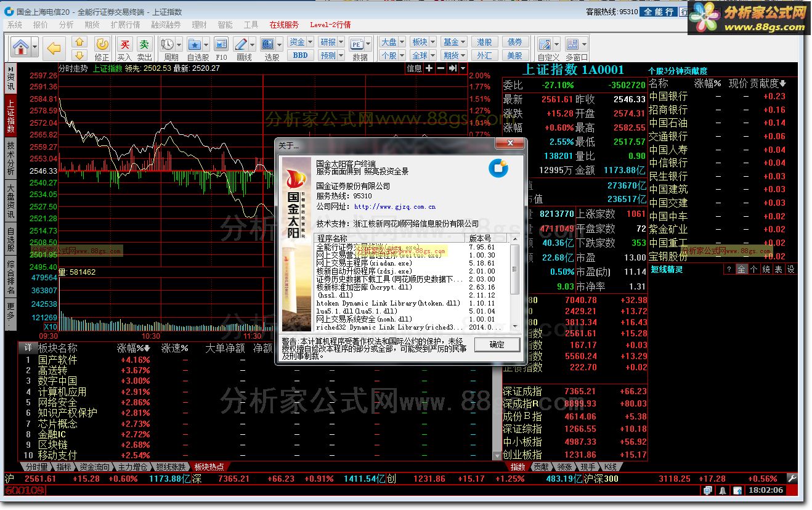Click the minus icon beside 信息
Screen dimensions: 812x510
coord(441,68)
